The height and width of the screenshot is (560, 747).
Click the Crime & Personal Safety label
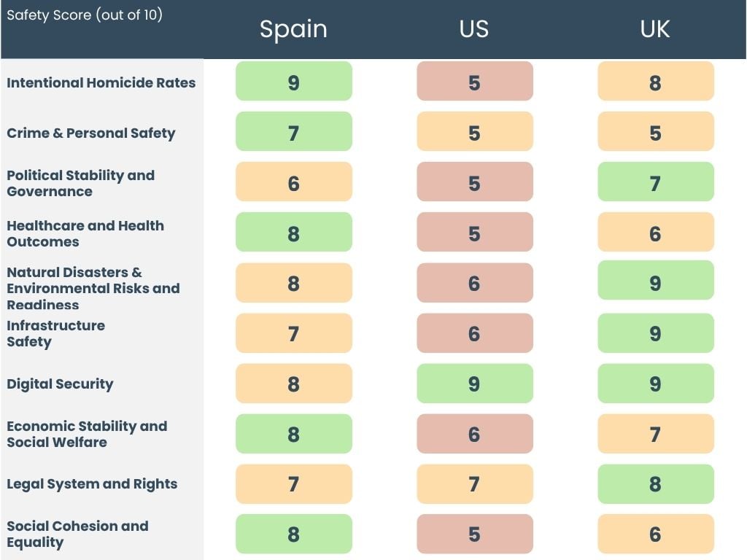[x=91, y=133]
